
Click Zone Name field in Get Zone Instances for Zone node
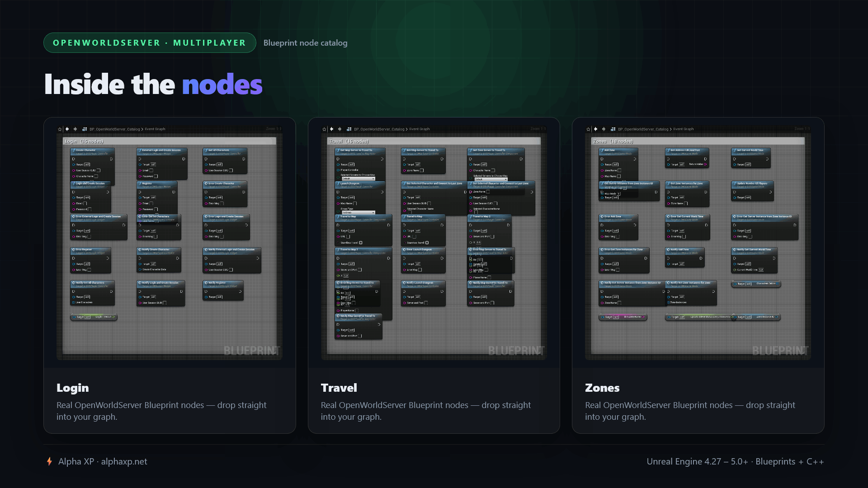[686, 204]
